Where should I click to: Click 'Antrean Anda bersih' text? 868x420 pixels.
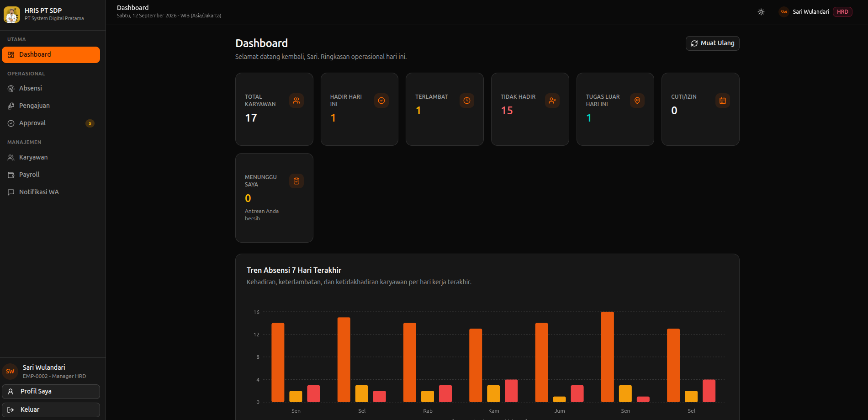tap(262, 215)
